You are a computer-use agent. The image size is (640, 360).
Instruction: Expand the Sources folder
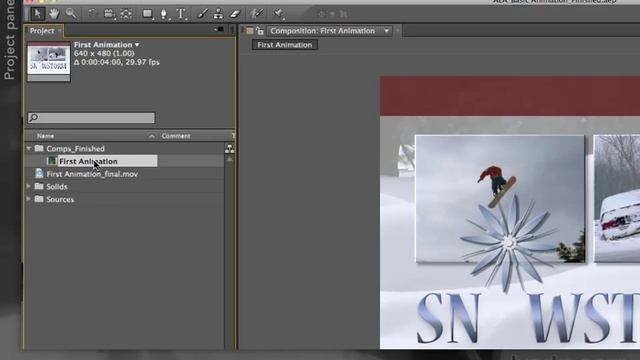pos(29,199)
